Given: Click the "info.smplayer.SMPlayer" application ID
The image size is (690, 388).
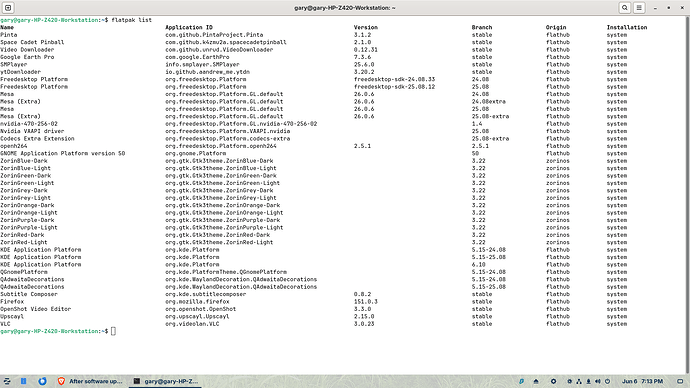Looking at the screenshot, I should 202,64.
